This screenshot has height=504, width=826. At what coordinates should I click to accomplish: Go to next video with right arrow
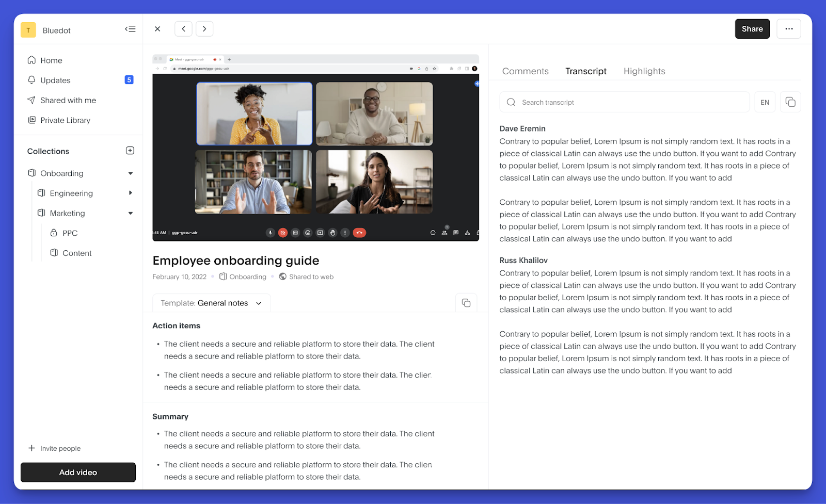pos(204,29)
